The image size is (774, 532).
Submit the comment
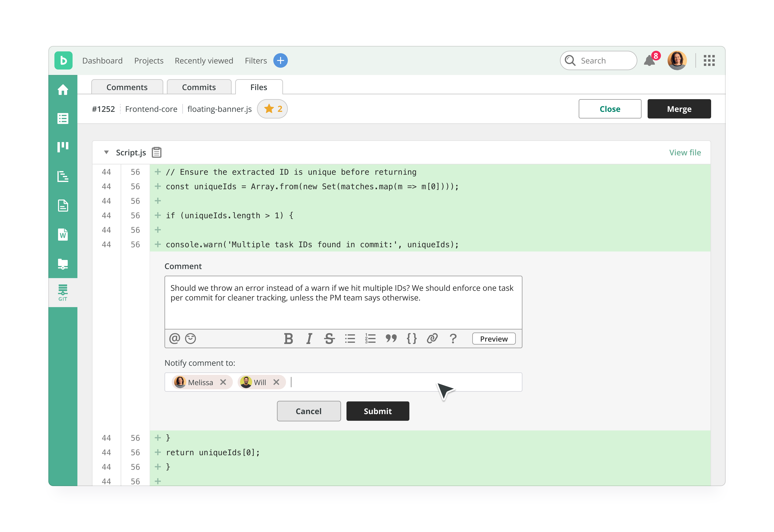[x=377, y=411]
